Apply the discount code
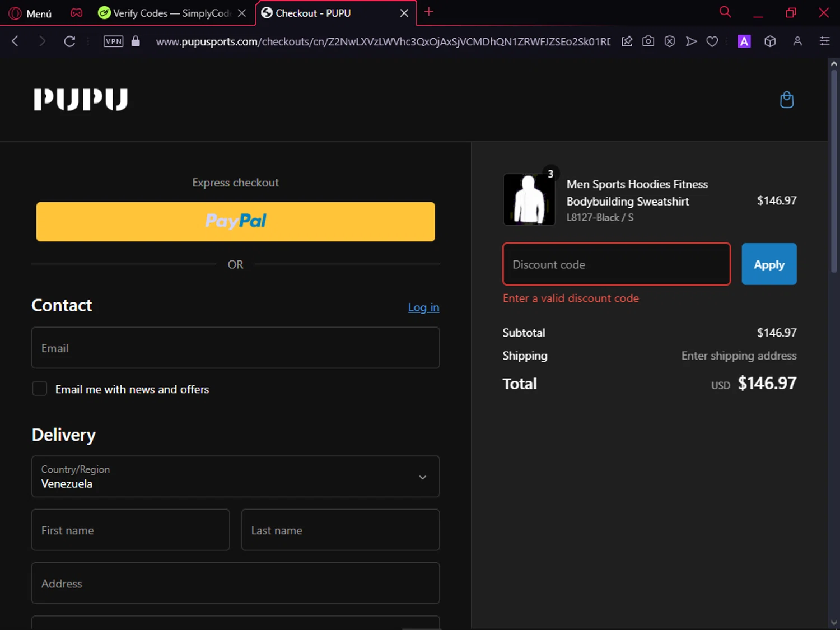This screenshot has height=630, width=840. click(x=769, y=264)
